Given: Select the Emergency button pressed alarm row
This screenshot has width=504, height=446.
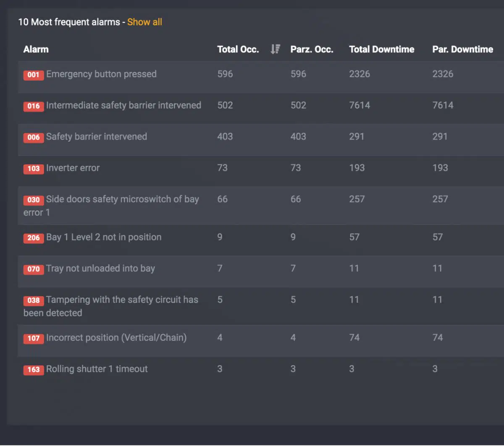Looking at the screenshot, I should (x=101, y=74).
